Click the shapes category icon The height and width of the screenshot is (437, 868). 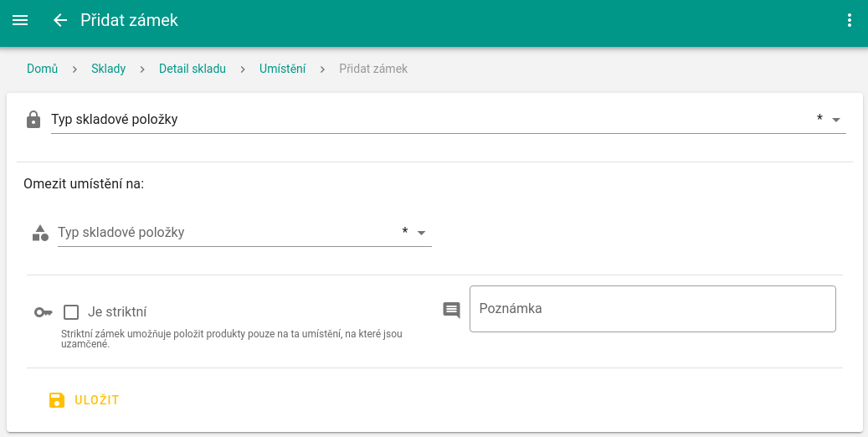(x=40, y=233)
